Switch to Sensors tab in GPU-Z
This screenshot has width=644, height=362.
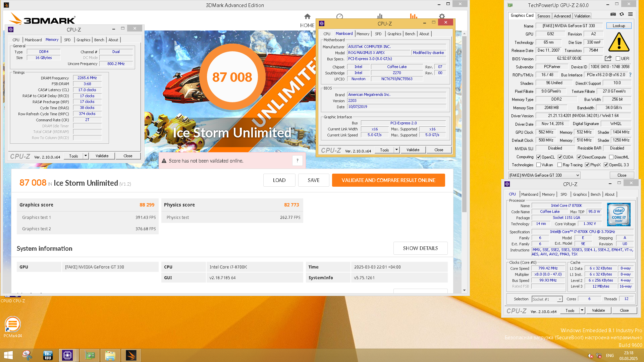click(x=543, y=16)
